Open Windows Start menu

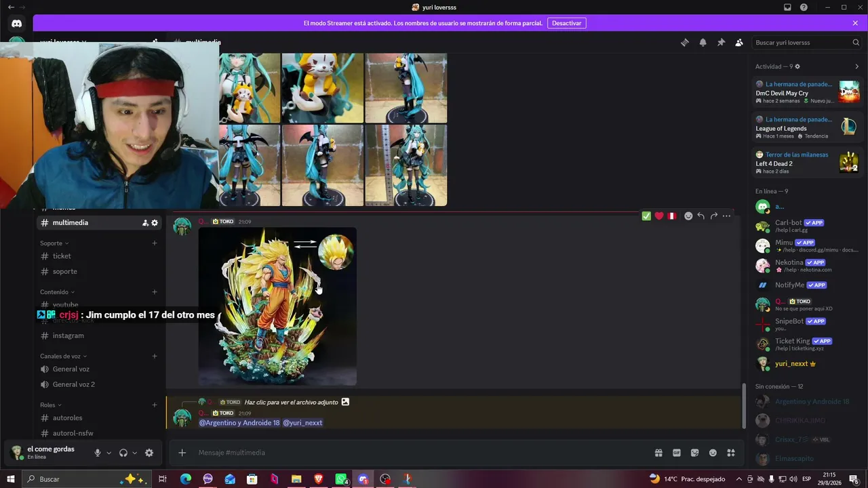tap(11, 479)
